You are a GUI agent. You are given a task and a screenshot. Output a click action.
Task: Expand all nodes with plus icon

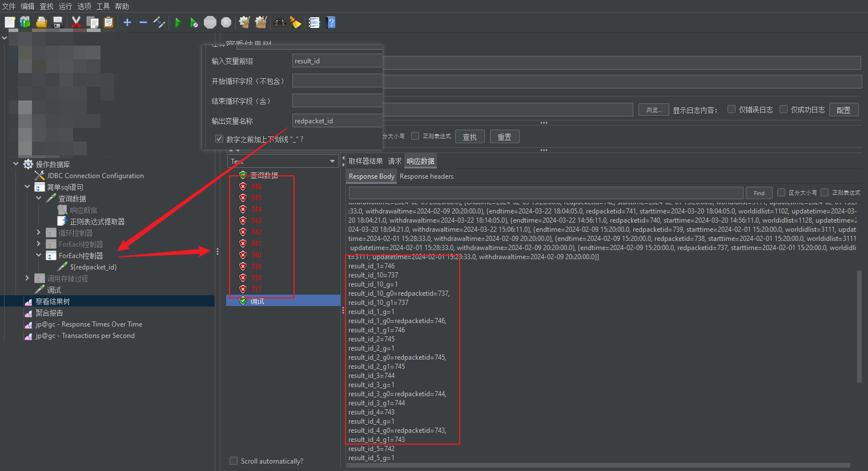(127, 22)
